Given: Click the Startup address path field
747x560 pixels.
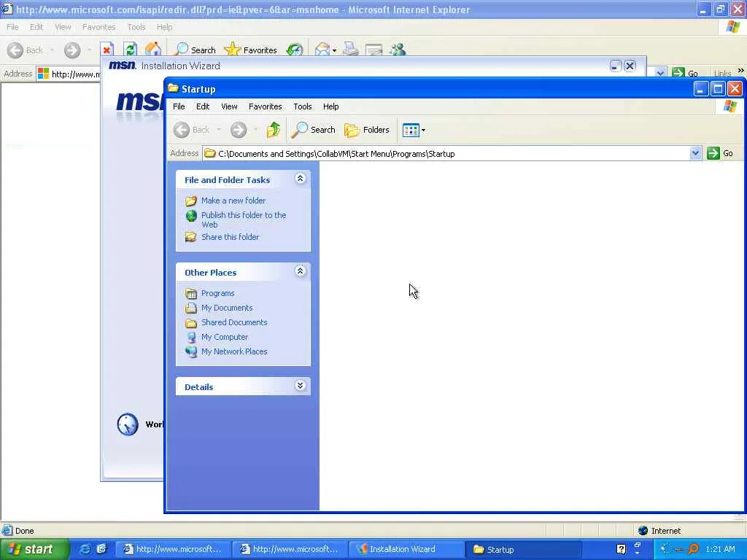Looking at the screenshot, I should 446,153.
